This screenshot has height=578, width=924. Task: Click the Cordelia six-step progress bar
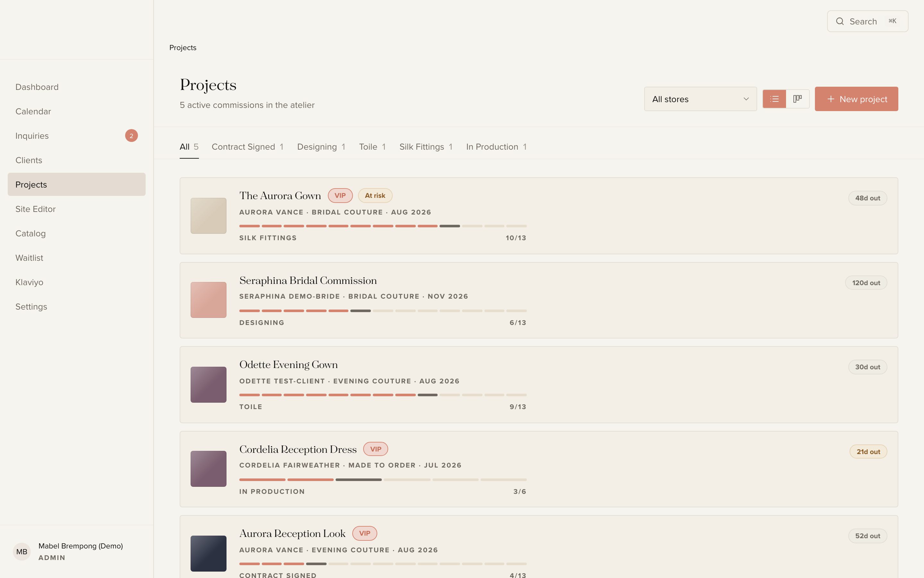pyautogui.click(x=383, y=480)
